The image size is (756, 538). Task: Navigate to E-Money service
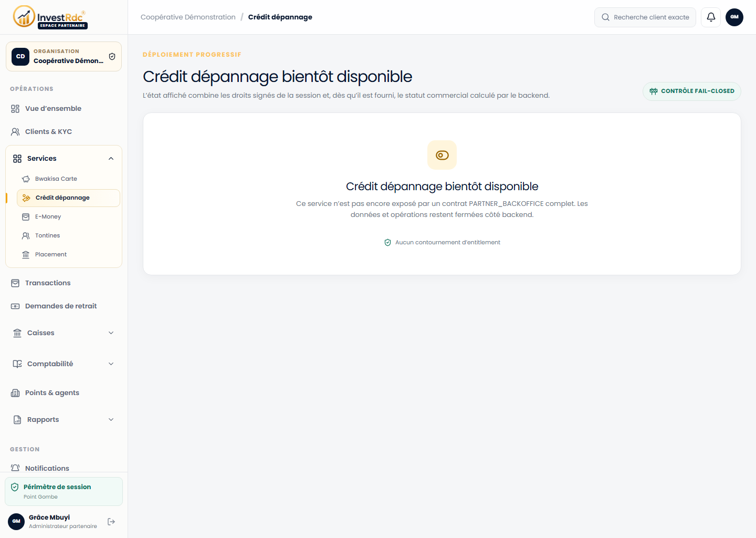tap(68, 217)
